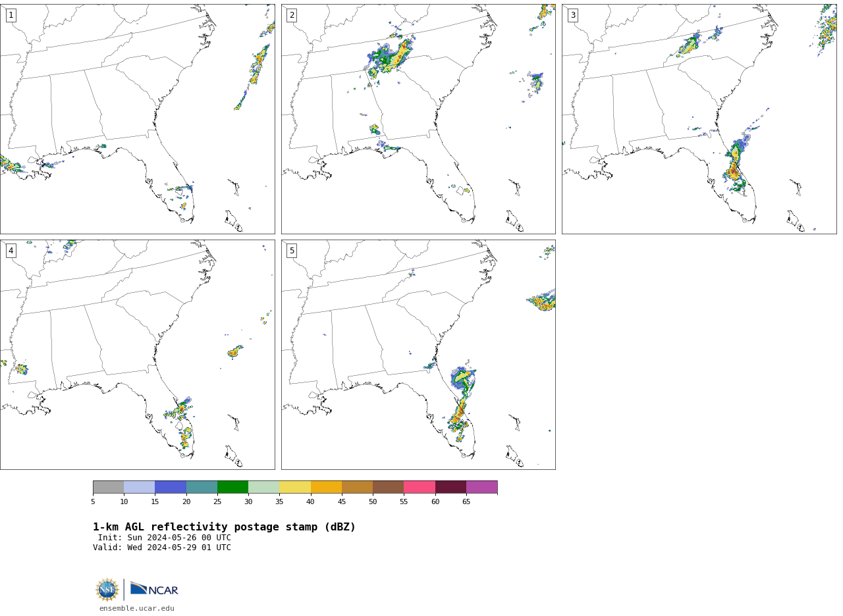
Task: Open ensemble member 1 reflectivity map
Action: [x=137, y=119]
